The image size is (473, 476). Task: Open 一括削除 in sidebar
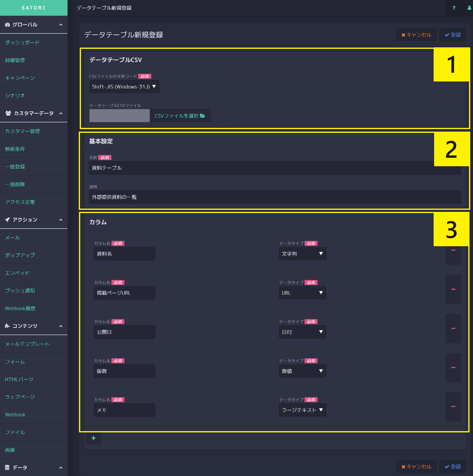pyautogui.click(x=34, y=184)
